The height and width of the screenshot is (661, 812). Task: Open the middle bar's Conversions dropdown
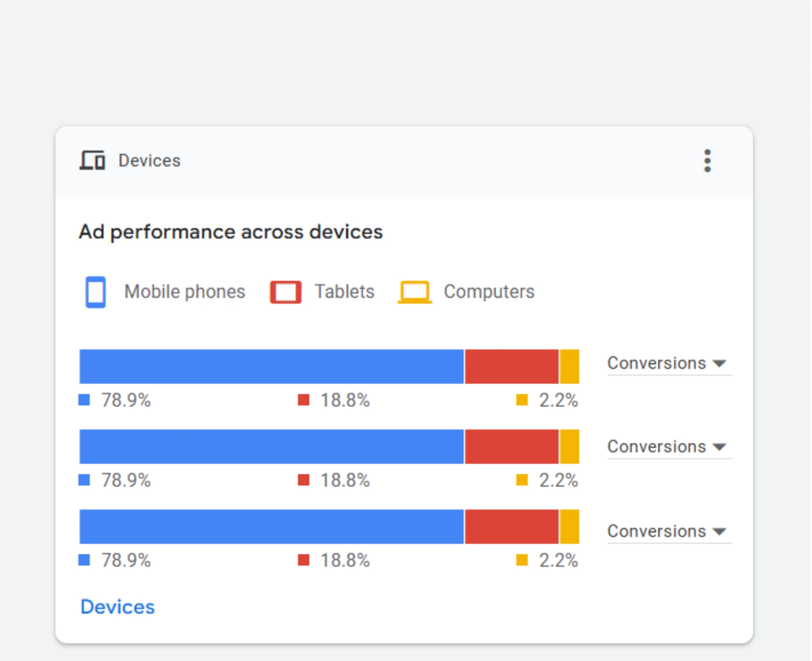point(668,447)
